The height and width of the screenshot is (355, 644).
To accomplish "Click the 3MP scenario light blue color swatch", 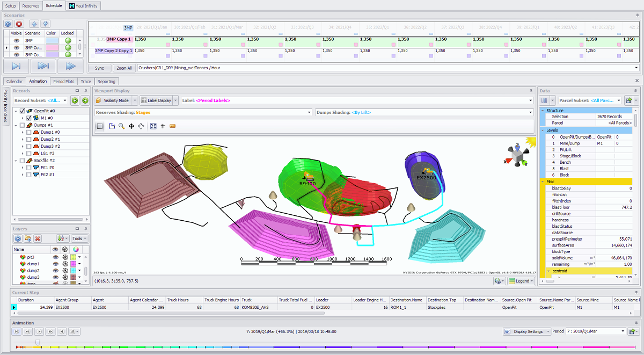I will click(x=52, y=40).
